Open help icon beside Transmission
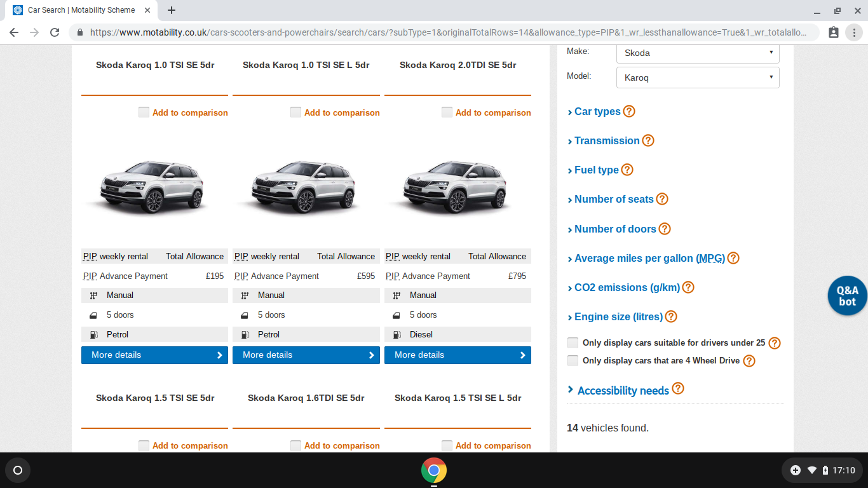 click(648, 140)
